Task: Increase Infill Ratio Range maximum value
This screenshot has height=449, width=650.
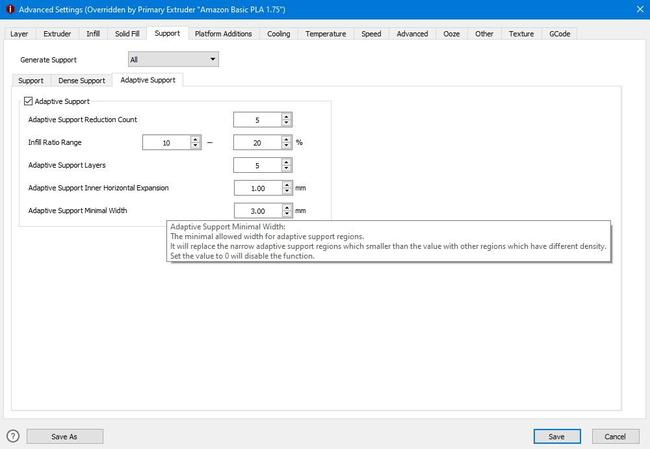Action: pyautogui.click(x=287, y=139)
